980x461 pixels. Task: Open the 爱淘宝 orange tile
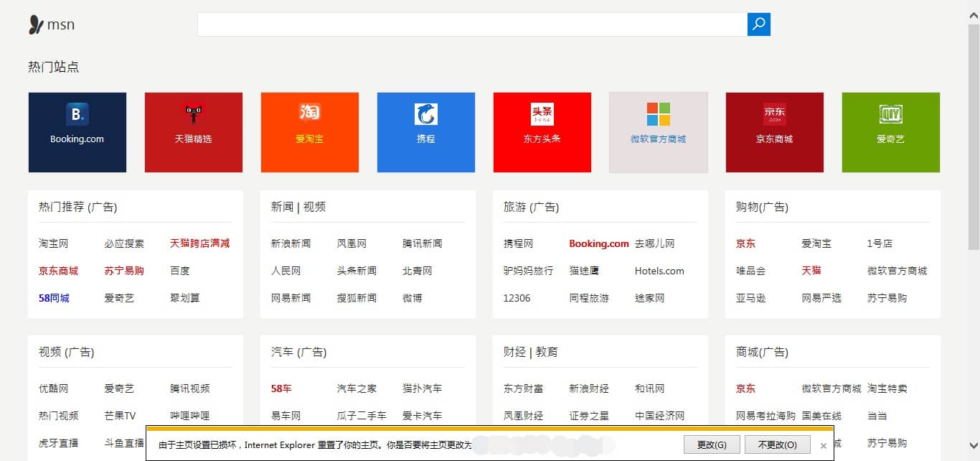[309, 132]
